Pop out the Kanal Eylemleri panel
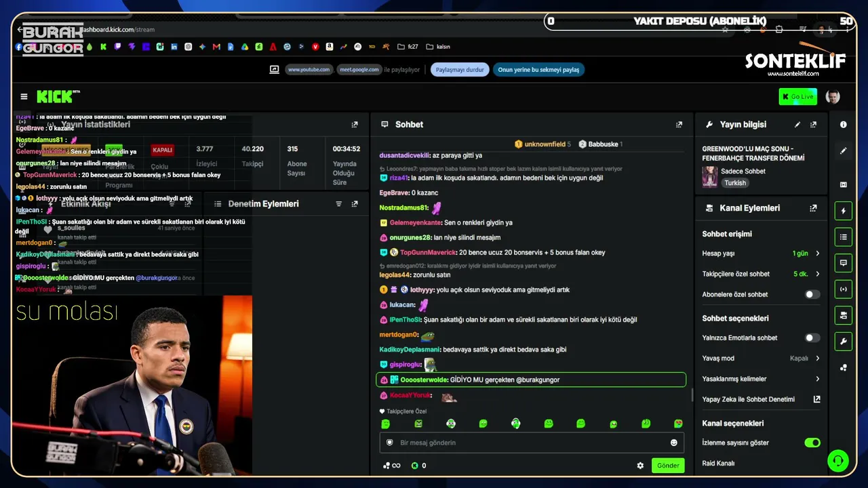Screen dimensions: 868x488 click(814, 208)
